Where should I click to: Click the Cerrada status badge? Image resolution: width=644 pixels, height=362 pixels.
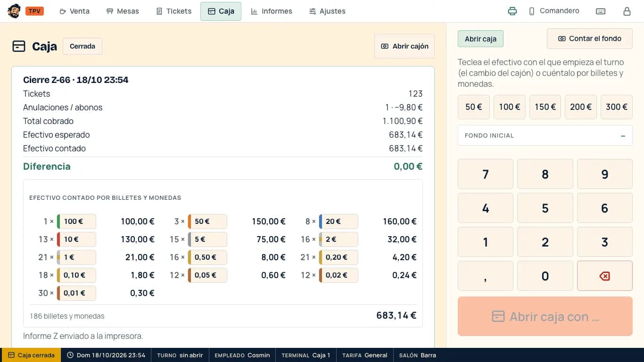coord(83,46)
